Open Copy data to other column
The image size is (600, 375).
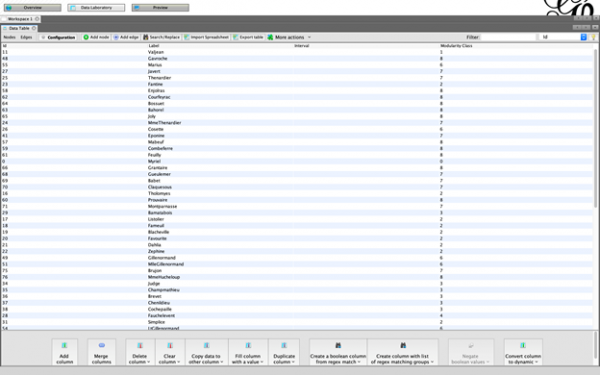coord(206,352)
